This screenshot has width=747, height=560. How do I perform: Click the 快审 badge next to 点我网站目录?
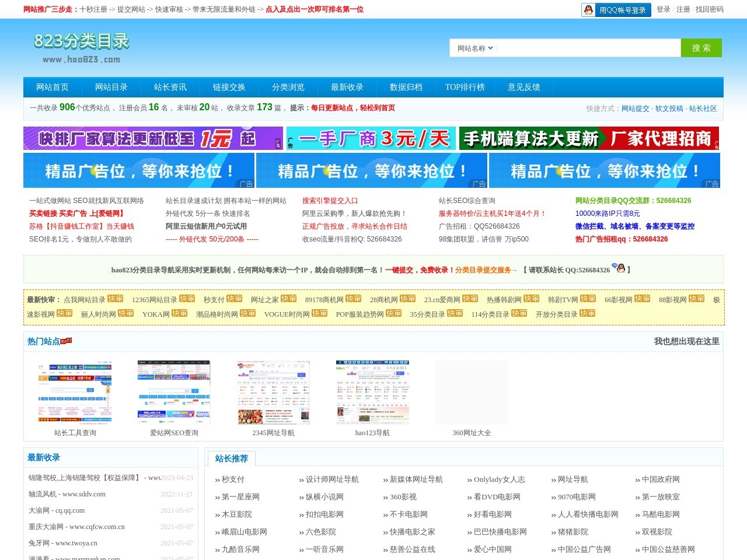click(115, 299)
